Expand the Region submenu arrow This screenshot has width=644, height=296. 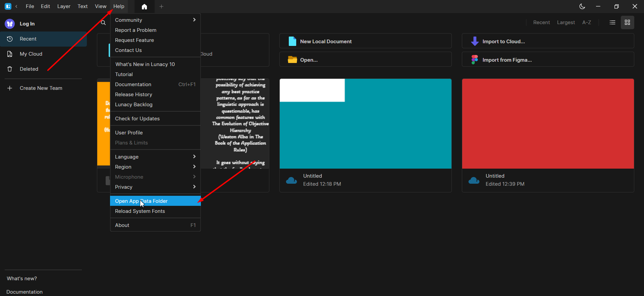click(x=194, y=167)
